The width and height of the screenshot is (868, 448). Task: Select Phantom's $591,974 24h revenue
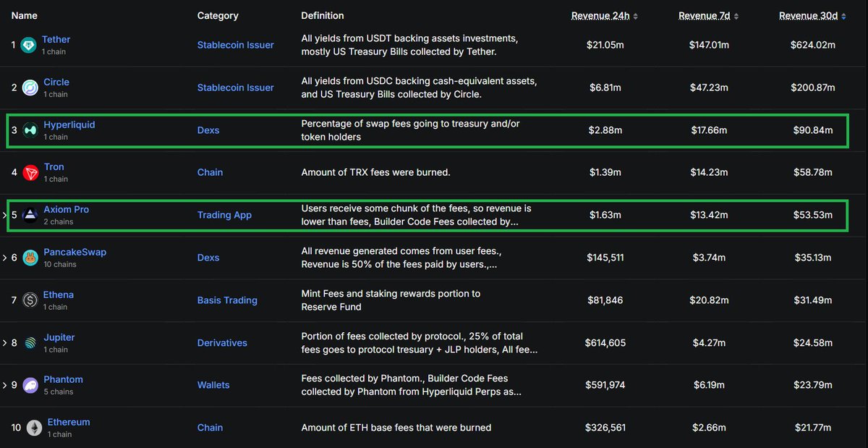tap(605, 385)
